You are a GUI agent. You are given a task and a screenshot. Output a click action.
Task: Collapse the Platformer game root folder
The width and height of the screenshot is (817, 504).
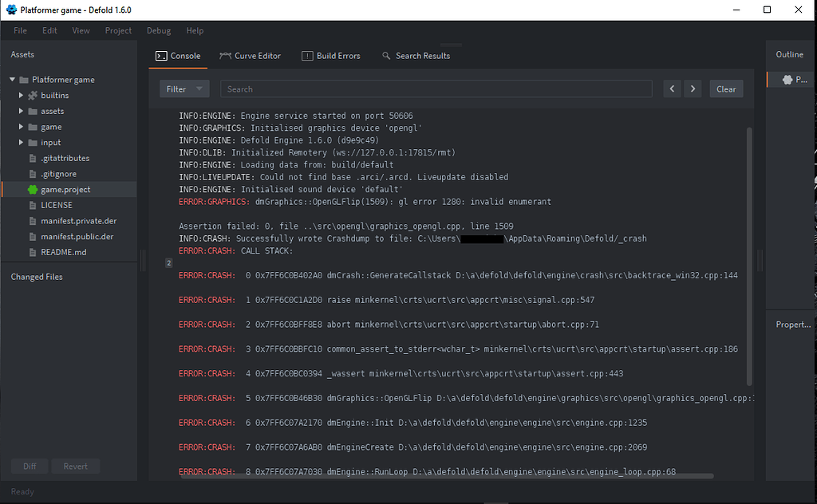pos(13,80)
